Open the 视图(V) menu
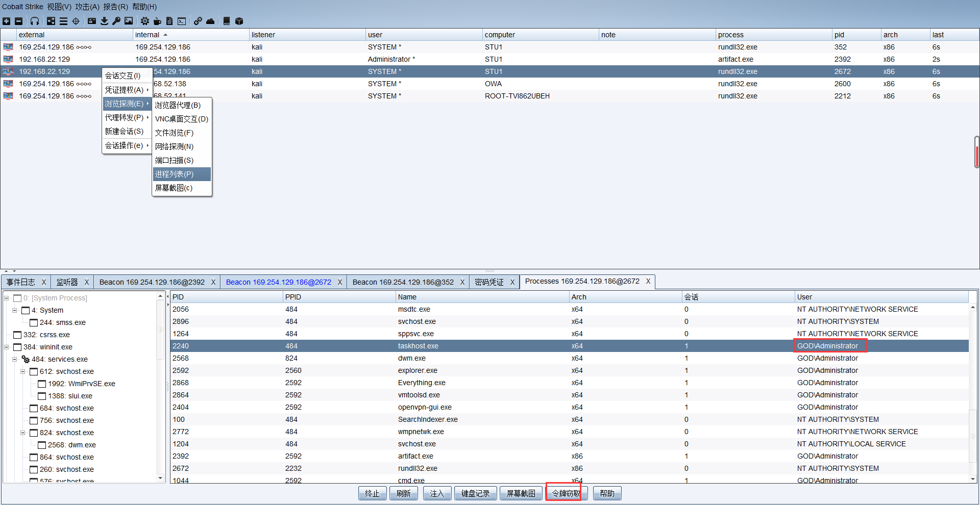 [59, 7]
